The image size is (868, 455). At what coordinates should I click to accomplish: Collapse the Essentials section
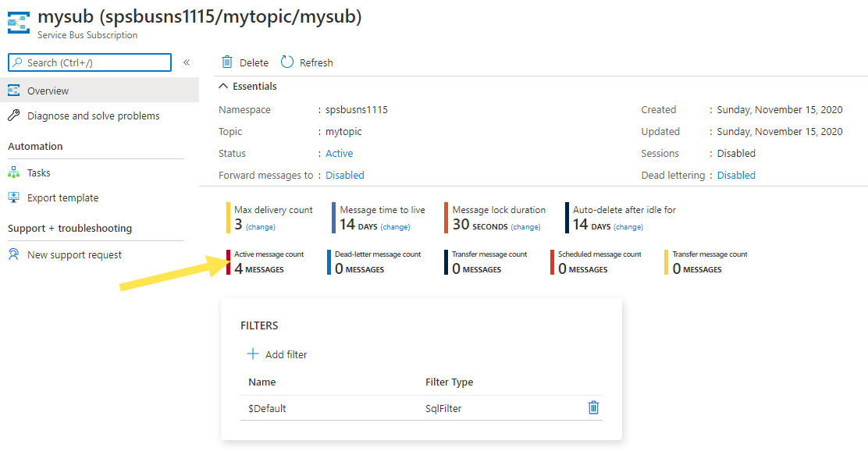tap(224, 87)
